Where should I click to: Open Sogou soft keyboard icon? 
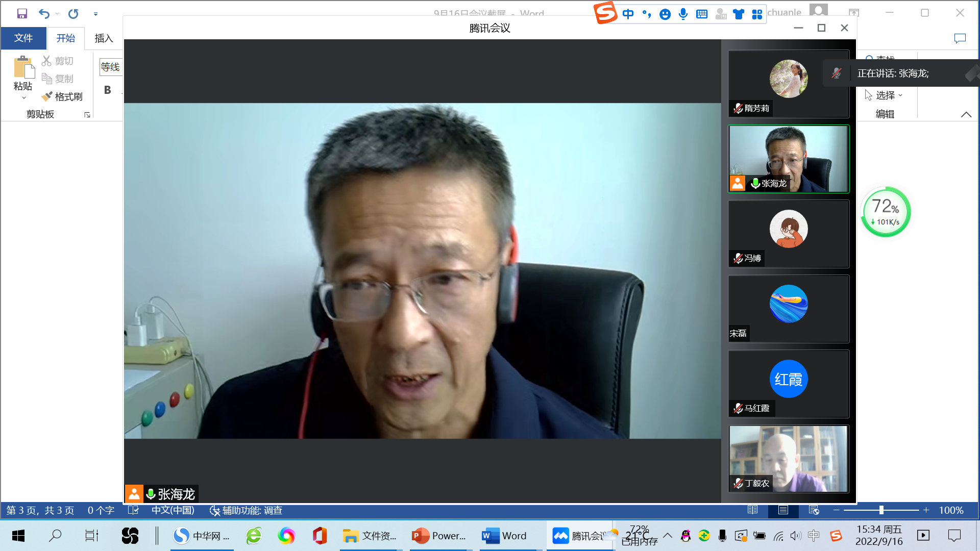click(x=702, y=14)
